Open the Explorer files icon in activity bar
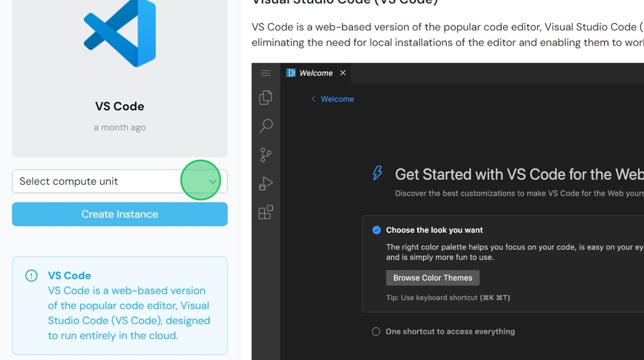 tap(266, 97)
